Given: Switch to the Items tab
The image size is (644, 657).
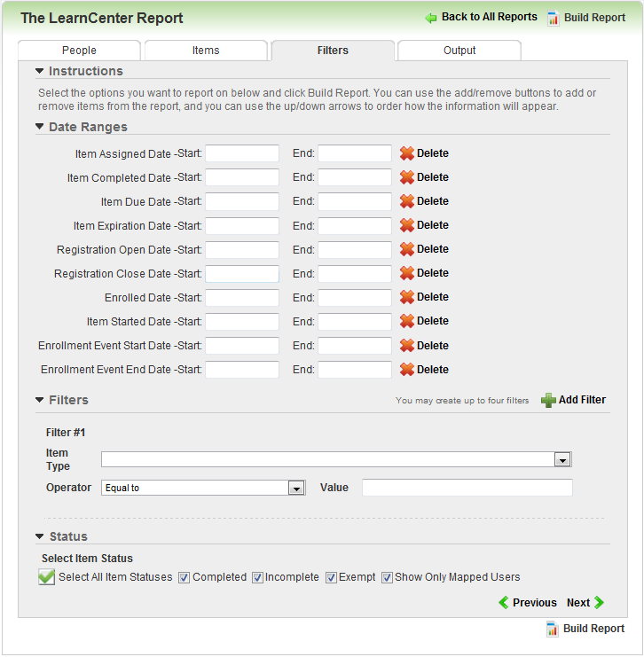Looking at the screenshot, I should 206,51.
